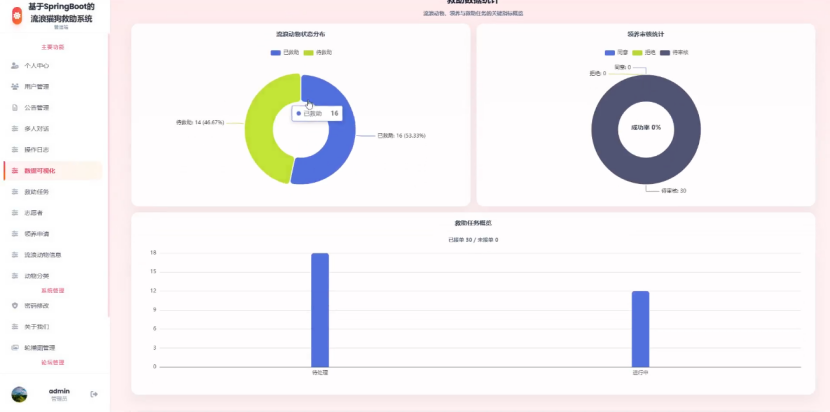
Task: Open 志愿者 menu item
Action: pos(53,212)
